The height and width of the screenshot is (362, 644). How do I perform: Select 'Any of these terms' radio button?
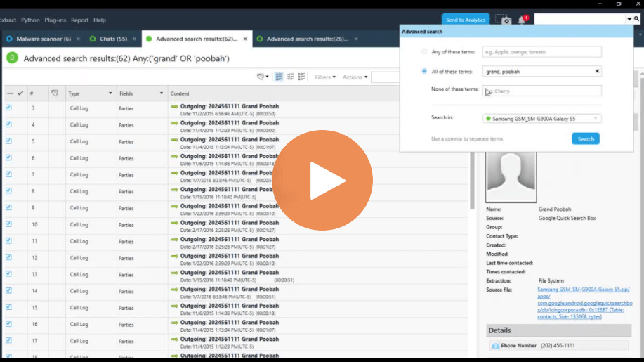[x=424, y=51]
